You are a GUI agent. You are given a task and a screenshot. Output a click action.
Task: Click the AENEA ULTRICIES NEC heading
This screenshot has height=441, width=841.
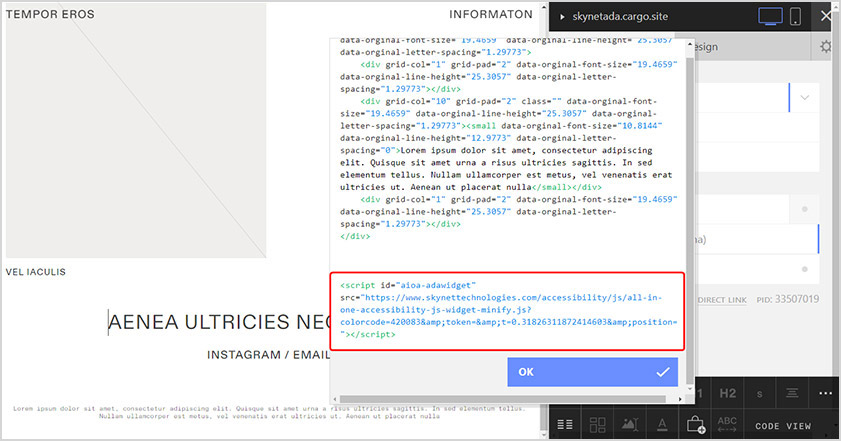(x=220, y=322)
